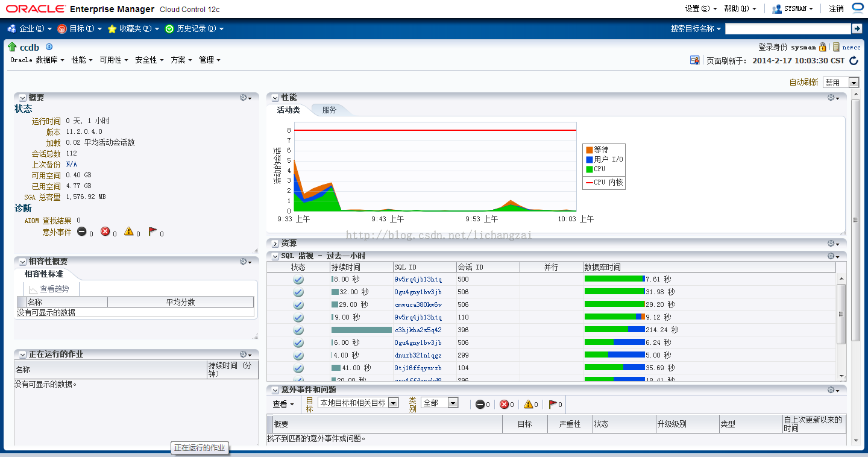Image resolution: width=868 pixels, height=457 pixels.
Task: Open gear options in 相容性概要 panel
Action: point(245,262)
